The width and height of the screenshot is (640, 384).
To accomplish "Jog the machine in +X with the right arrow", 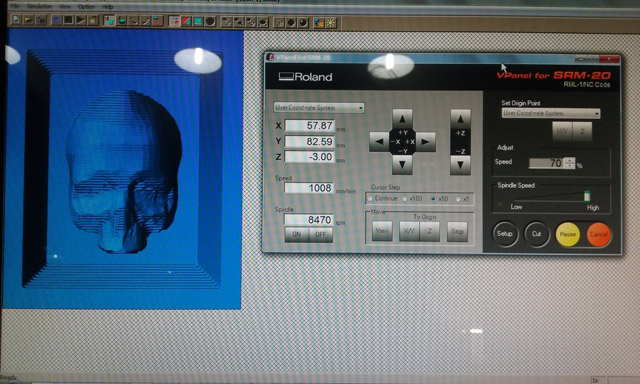I will 425,142.
